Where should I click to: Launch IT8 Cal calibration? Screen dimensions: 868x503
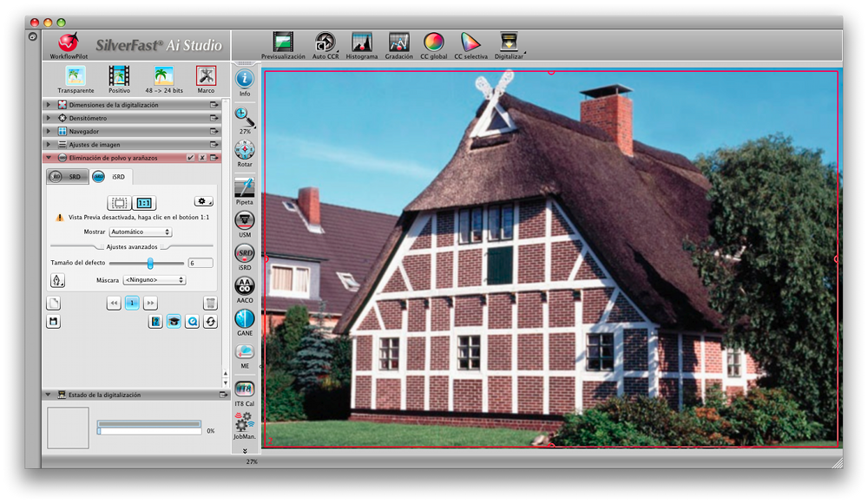(x=245, y=389)
